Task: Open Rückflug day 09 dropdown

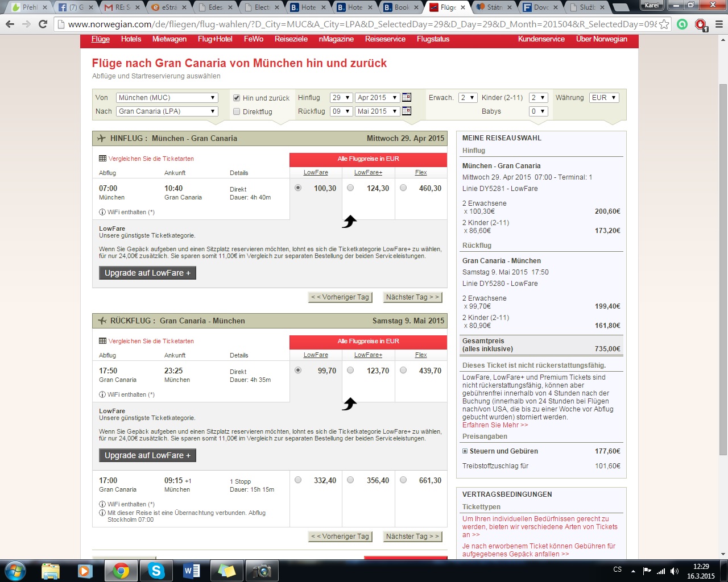Action: pos(341,111)
